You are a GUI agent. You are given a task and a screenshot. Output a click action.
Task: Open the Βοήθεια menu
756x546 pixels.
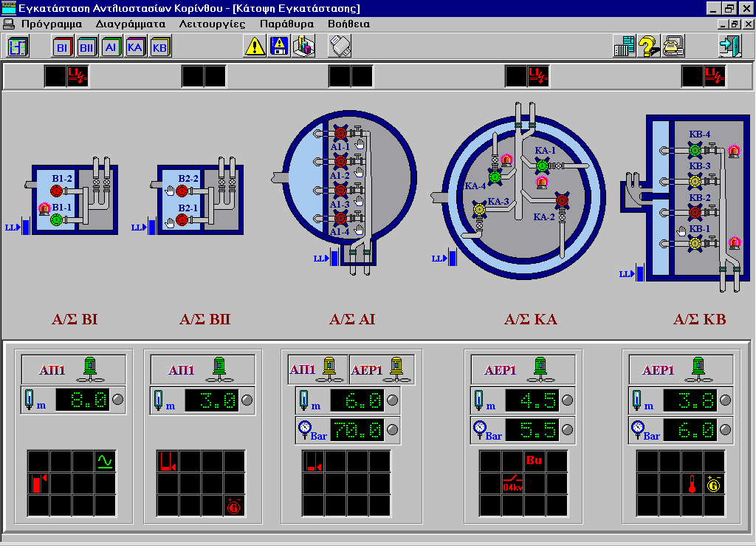point(348,24)
